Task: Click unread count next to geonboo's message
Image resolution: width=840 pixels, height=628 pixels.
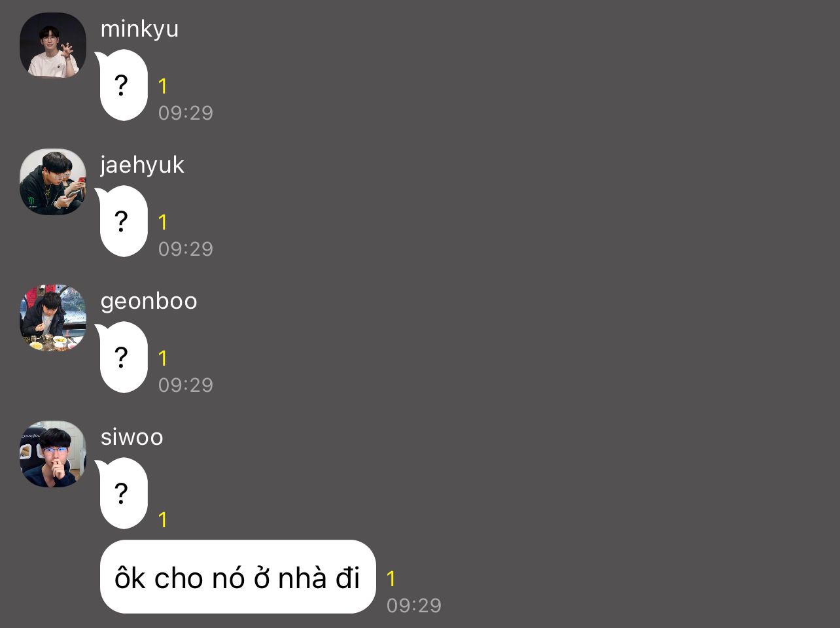Action: [163, 358]
